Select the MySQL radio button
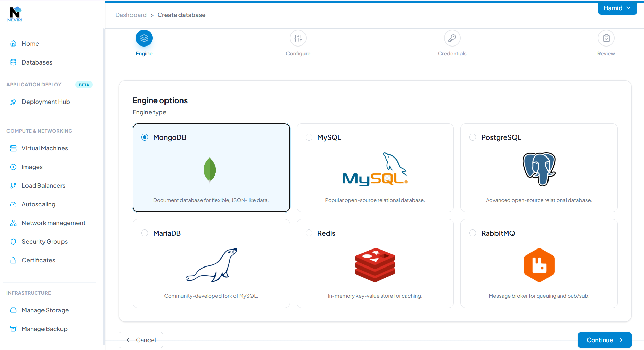The image size is (644, 350). [309, 137]
